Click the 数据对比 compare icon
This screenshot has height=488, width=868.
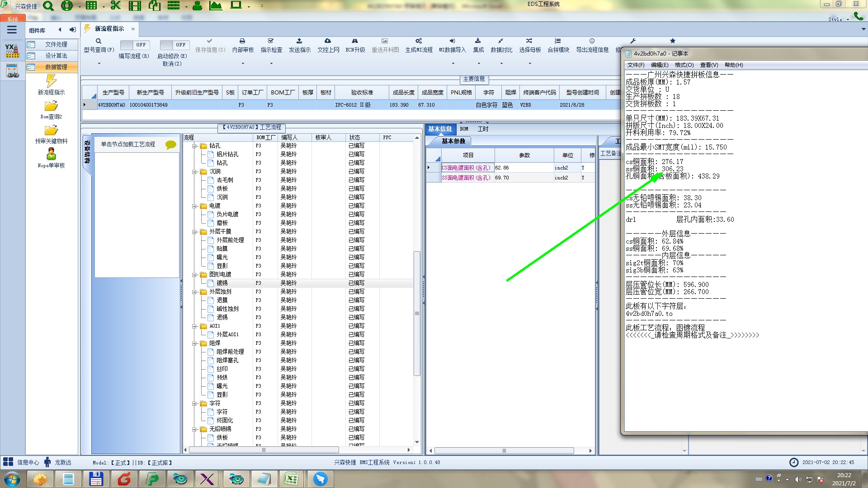tap(501, 41)
